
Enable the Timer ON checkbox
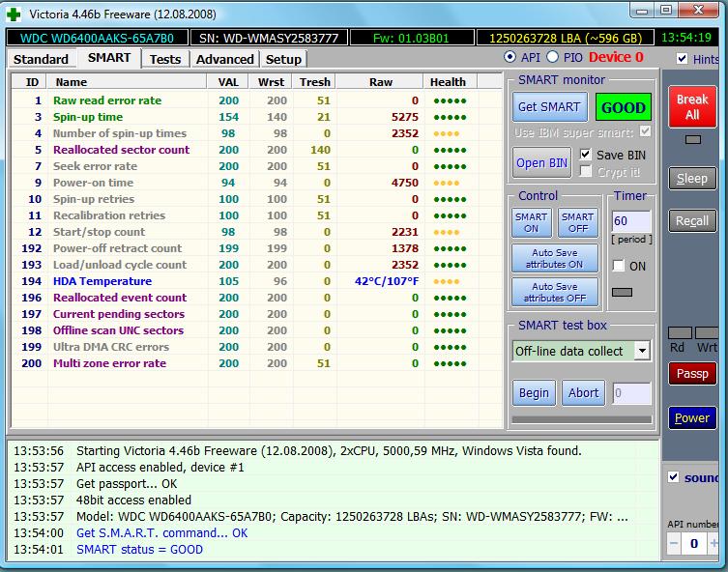tap(619, 266)
